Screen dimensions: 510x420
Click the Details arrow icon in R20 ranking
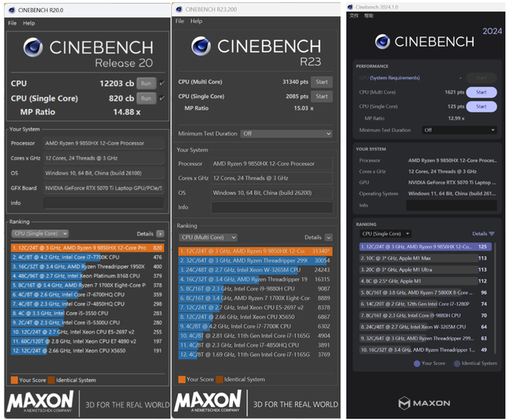(161, 234)
